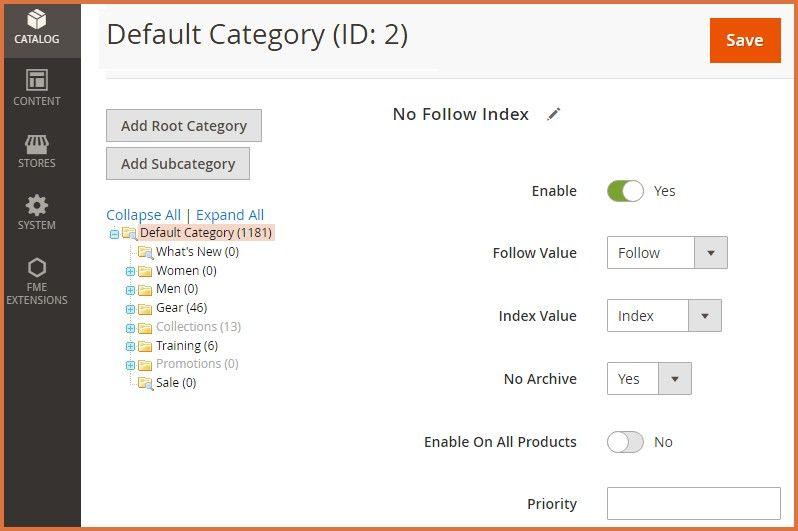Open the Content sidebar icon
The height and width of the screenshot is (531, 798).
click(37, 81)
